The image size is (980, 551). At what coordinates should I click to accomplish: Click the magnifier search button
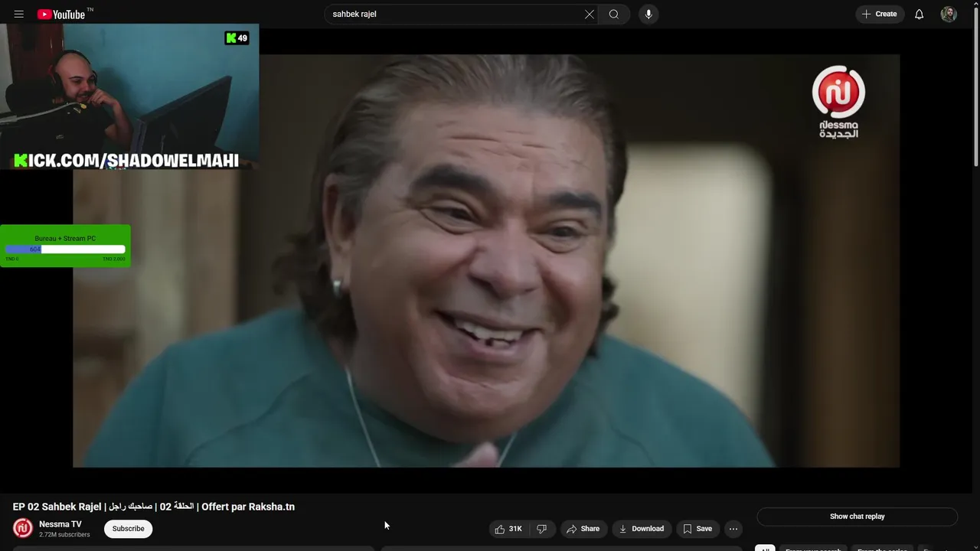pos(614,14)
